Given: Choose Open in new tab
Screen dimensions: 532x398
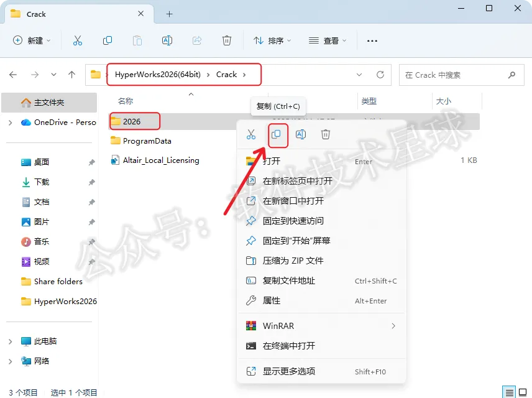Looking at the screenshot, I should point(321,181).
